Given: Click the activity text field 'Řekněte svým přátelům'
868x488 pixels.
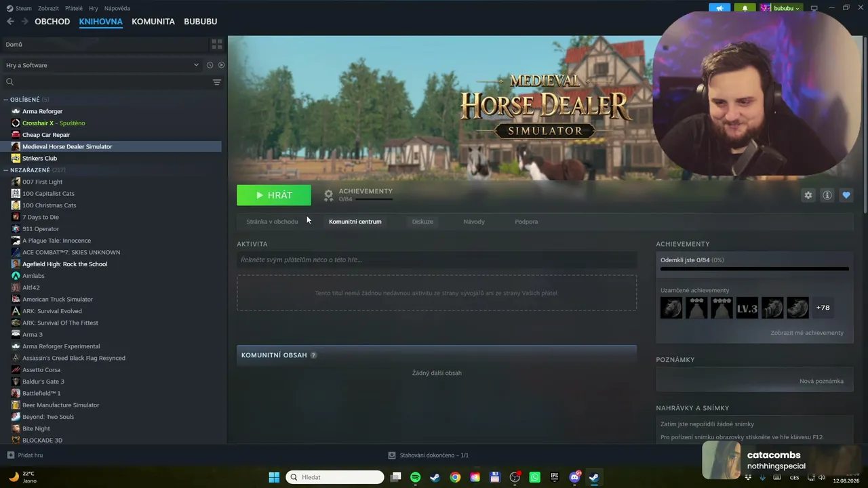Looking at the screenshot, I should [x=437, y=260].
